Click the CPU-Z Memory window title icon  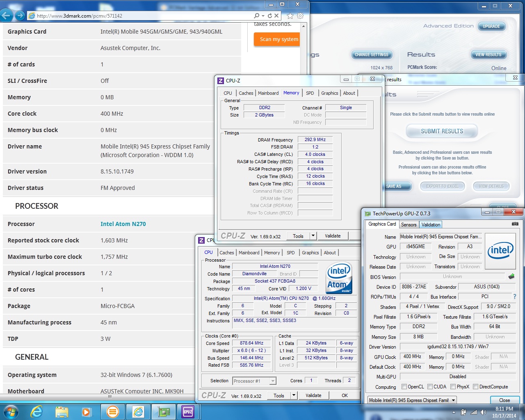click(x=221, y=80)
